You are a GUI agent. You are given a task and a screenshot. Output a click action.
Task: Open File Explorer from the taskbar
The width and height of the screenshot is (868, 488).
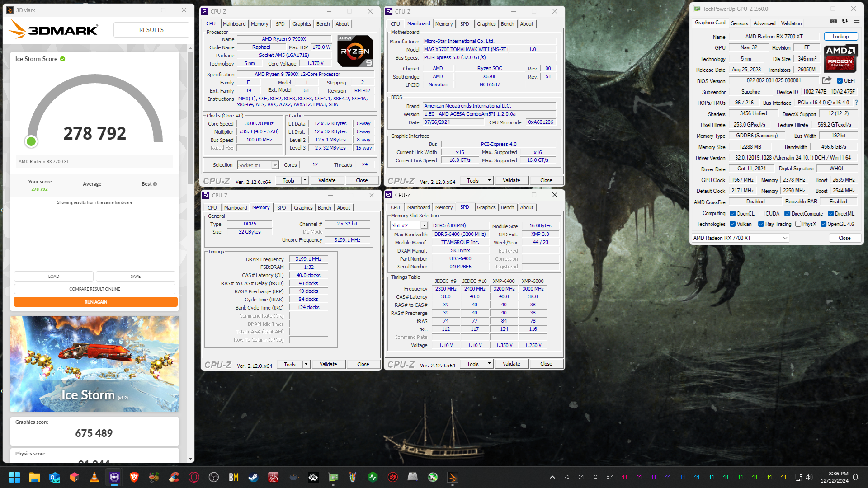[35, 477]
